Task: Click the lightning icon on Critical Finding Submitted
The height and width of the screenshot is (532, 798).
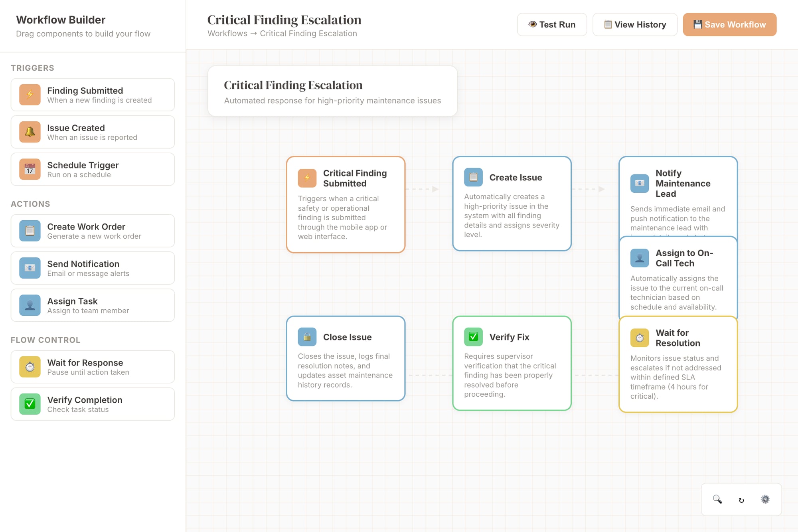Action: pyautogui.click(x=306, y=178)
